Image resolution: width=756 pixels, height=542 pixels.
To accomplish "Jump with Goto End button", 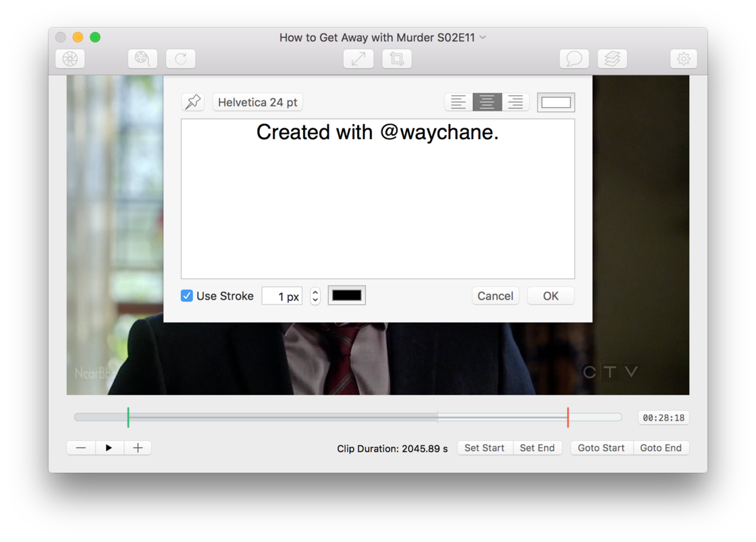I will click(x=661, y=448).
